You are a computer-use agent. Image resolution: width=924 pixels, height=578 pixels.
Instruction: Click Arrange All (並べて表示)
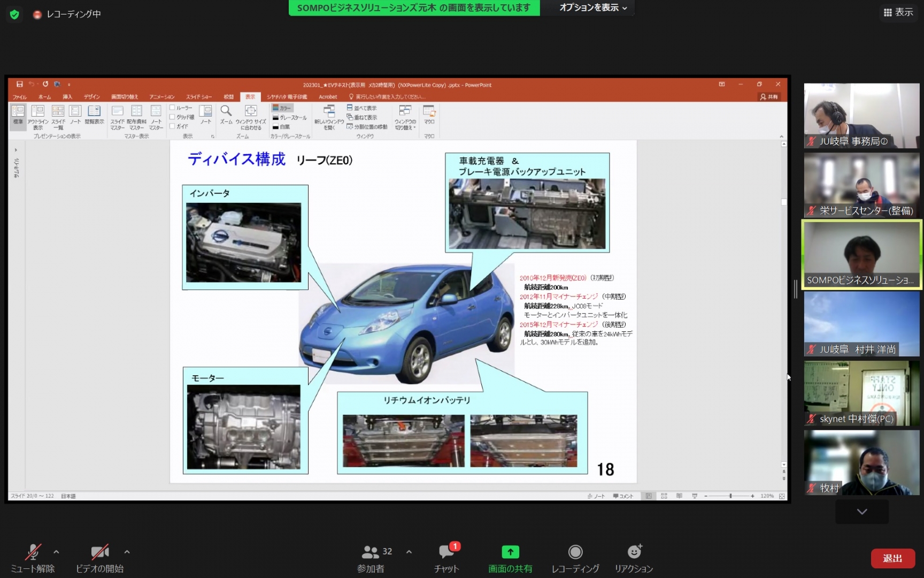(x=362, y=108)
